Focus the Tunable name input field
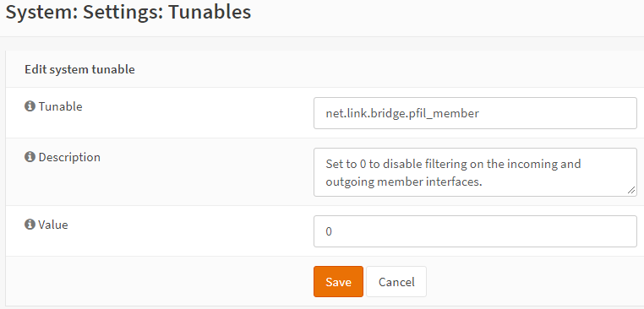644x309 pixels. coord(475,113)
